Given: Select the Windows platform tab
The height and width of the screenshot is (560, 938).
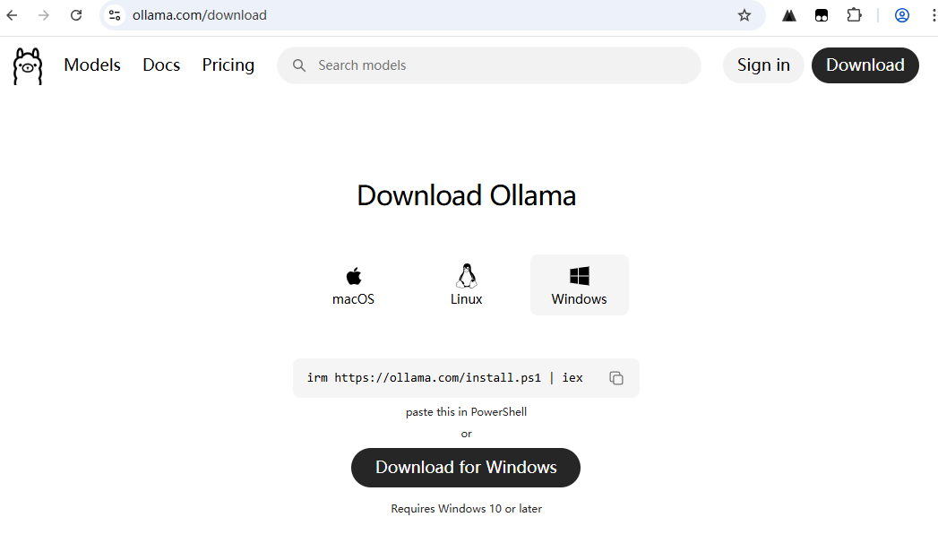Looking at the screenshot, I should pyautogui.click(x=579, y=286).
